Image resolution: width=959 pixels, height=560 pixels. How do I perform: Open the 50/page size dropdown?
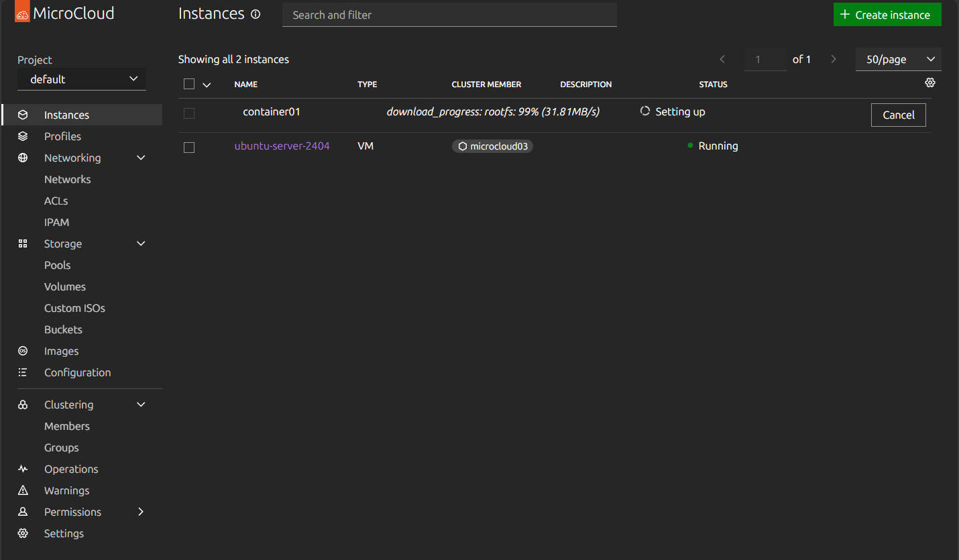[899, 59]
